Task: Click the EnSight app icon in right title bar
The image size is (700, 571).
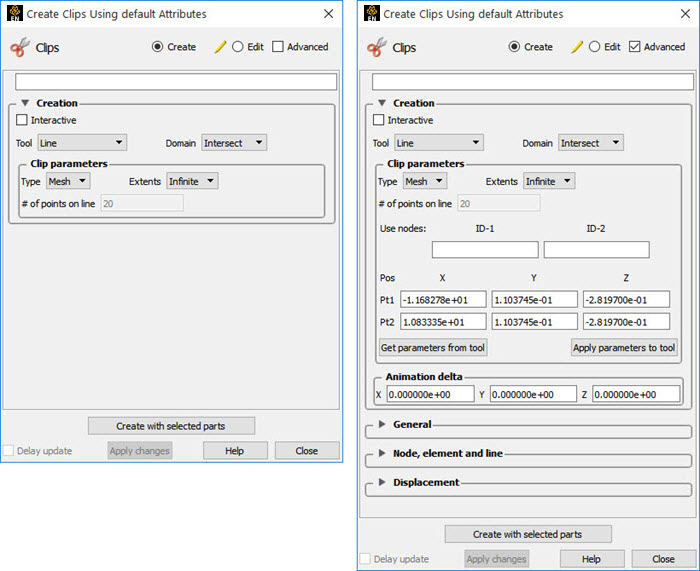Action: [x=371, y=13]
